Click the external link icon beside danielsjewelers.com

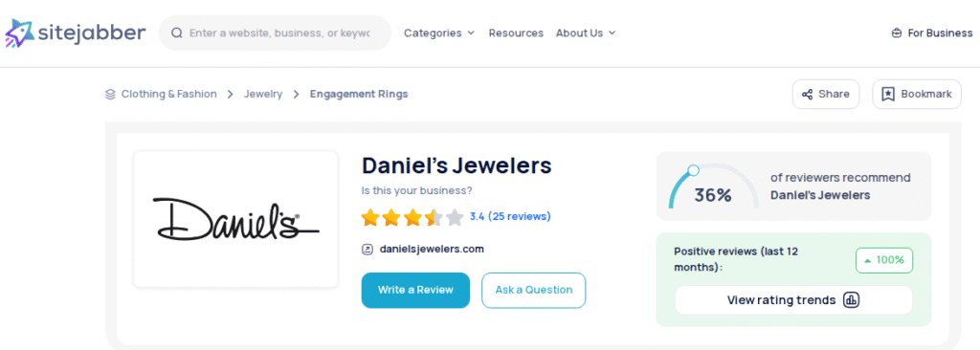[x=367, y=250]
